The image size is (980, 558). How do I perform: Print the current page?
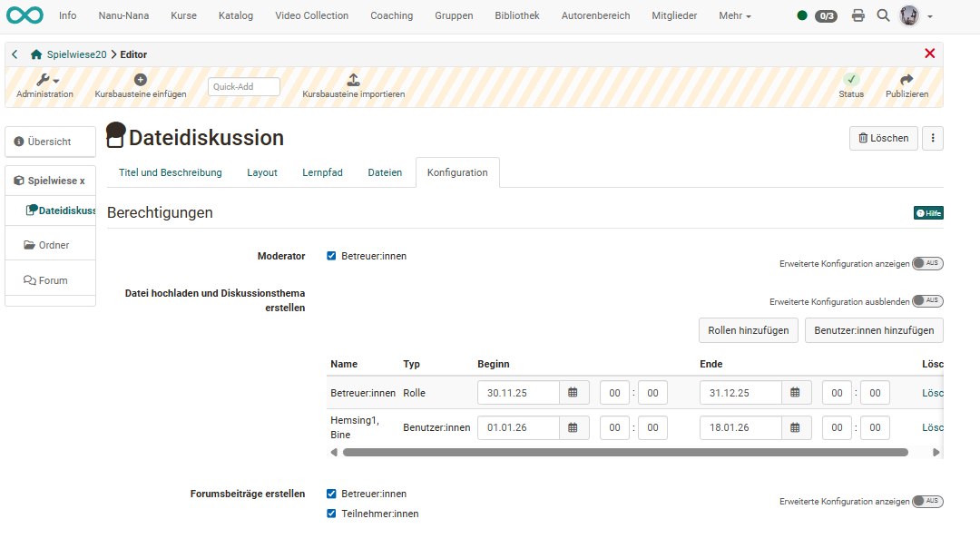pos(858,15)
